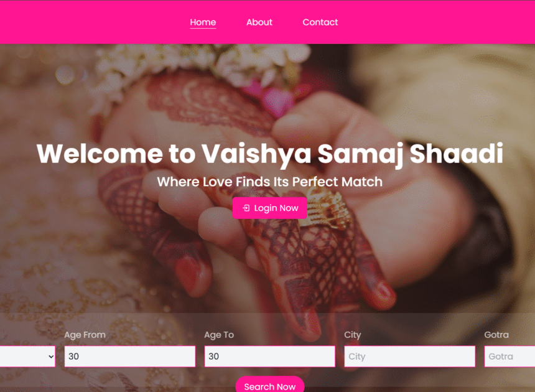Click the Gotra label above field
This screenshot has width=535, height=392.
coord(496,335)
